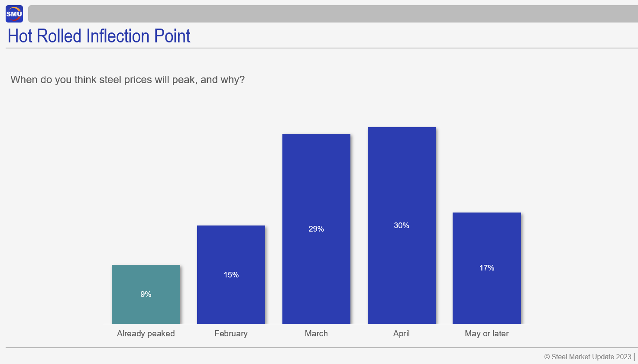Image resolution: width=638 pixels, height=364 pixels.
Task: Click the steel prices peak question text
Action: pyautogui.click(x=127, y=80)
